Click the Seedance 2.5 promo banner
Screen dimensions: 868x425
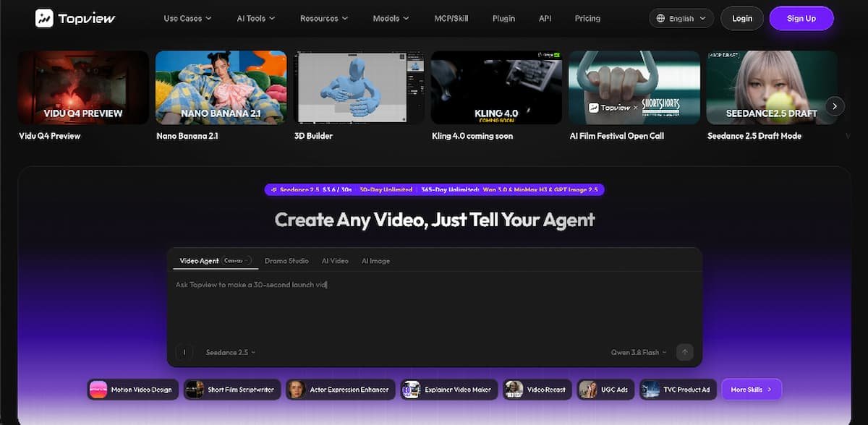coord(434,189)
